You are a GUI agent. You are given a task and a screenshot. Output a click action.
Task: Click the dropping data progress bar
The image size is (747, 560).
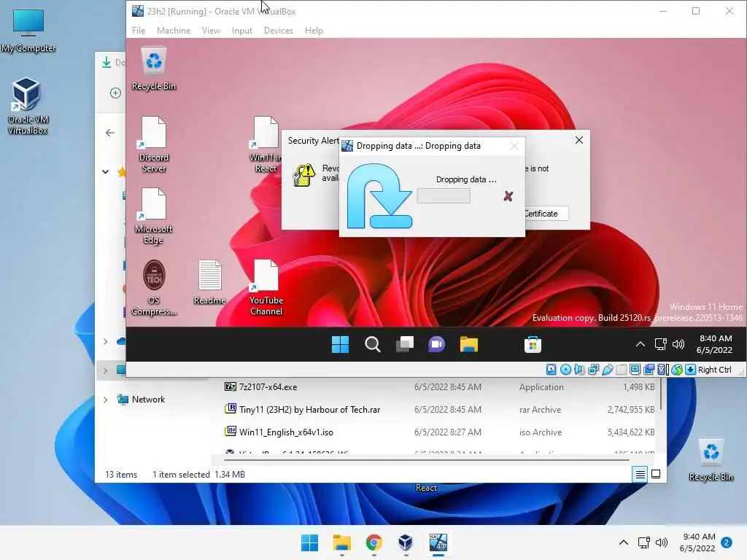click(x=444, y=195)
